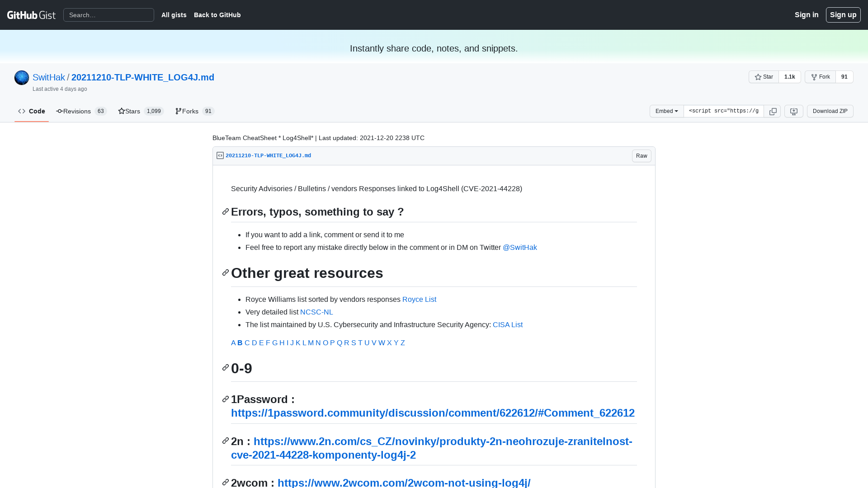Screen dimensions: 868x488
Task: Open the Forks tab
Action: (195, 111)
